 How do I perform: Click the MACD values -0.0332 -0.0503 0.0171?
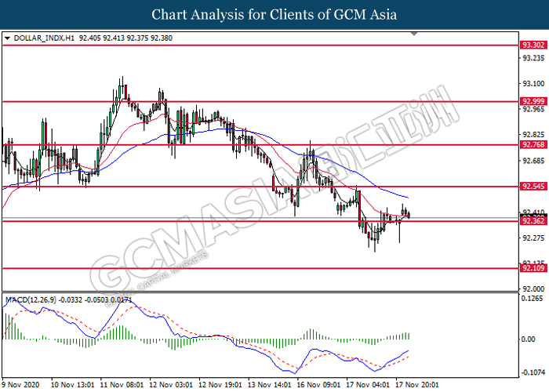coord(95,300)
